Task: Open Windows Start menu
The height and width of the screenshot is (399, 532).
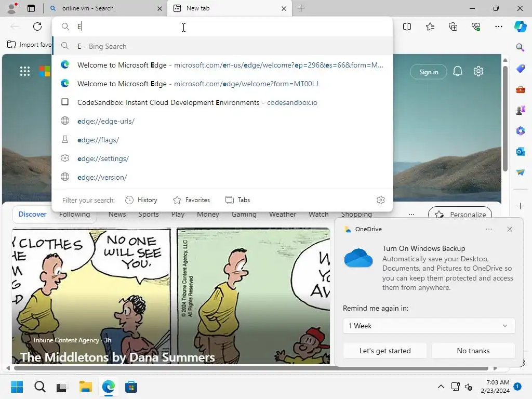Action: tap(17, 387)
